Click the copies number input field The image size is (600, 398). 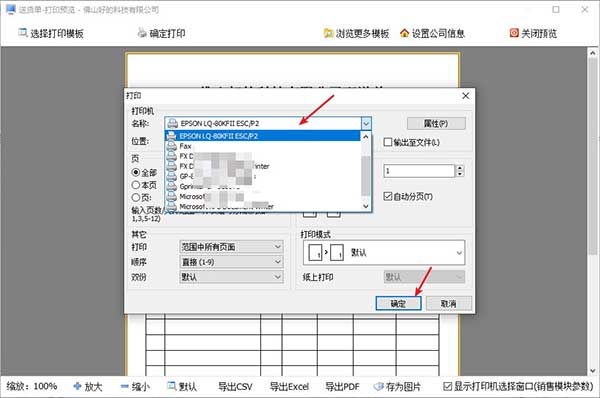pos(419,171)
